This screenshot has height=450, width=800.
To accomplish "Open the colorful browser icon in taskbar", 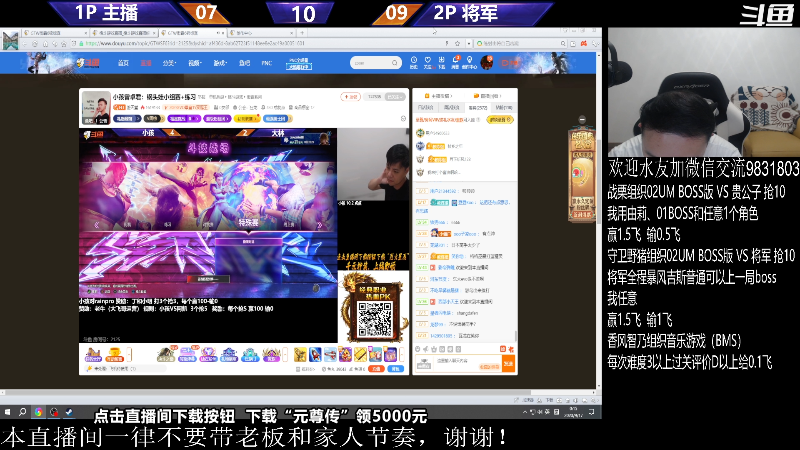I will (38, 412).
